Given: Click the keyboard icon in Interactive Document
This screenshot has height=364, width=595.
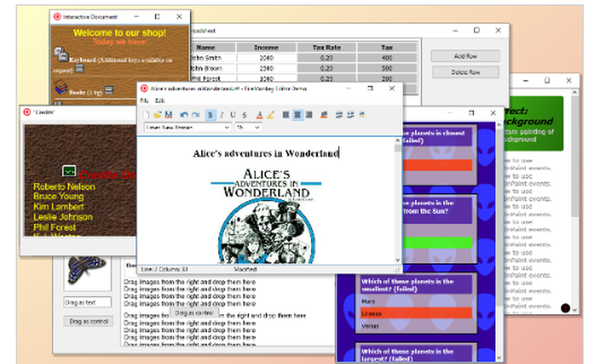Looking at the screenshot, I should pyautogui.click(x=60, y=54).
